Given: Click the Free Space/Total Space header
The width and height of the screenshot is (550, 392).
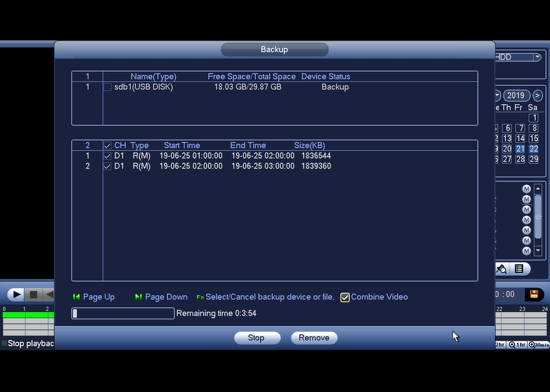Looking at the screenshot, I should coord(252,76).
